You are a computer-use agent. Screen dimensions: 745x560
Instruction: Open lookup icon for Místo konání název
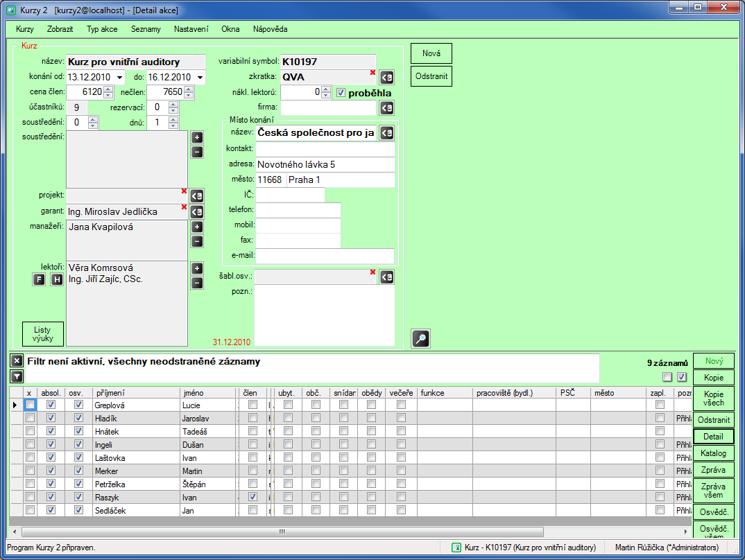(x=387, y=133)
